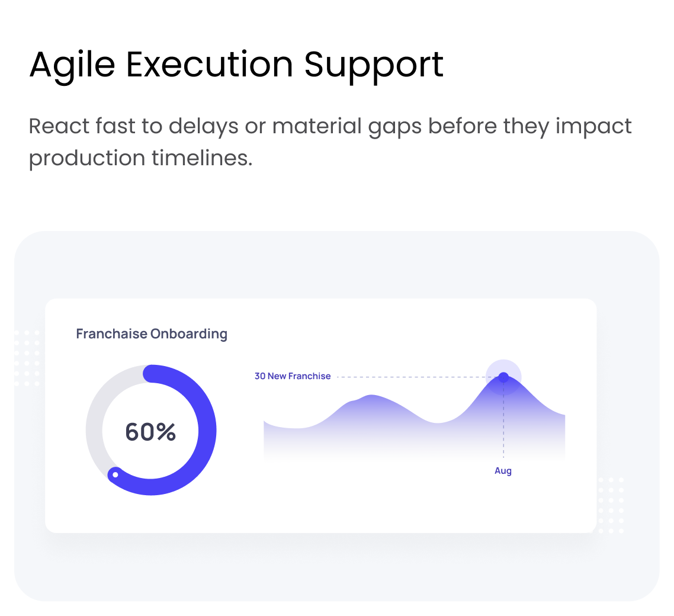Click the white dot at the donut arc end
The width and height of the screenshot is (674, 616).
[x=115, y=474]
